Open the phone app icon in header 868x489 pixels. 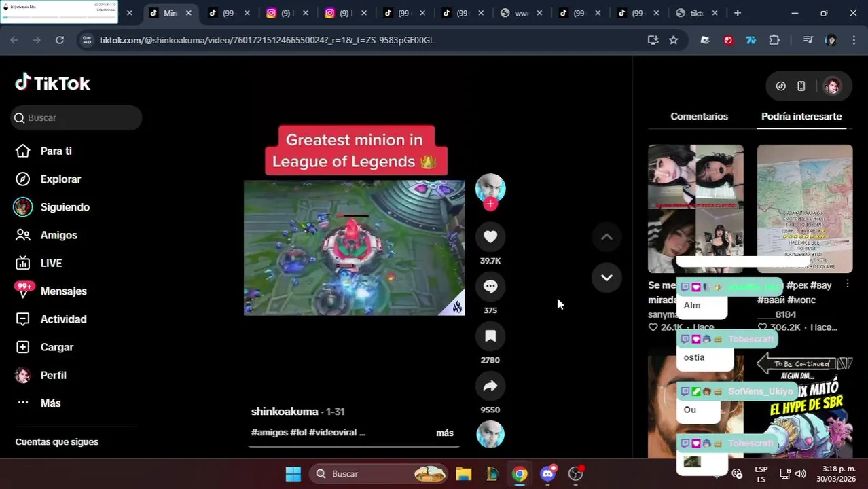[x=801, y=86]
